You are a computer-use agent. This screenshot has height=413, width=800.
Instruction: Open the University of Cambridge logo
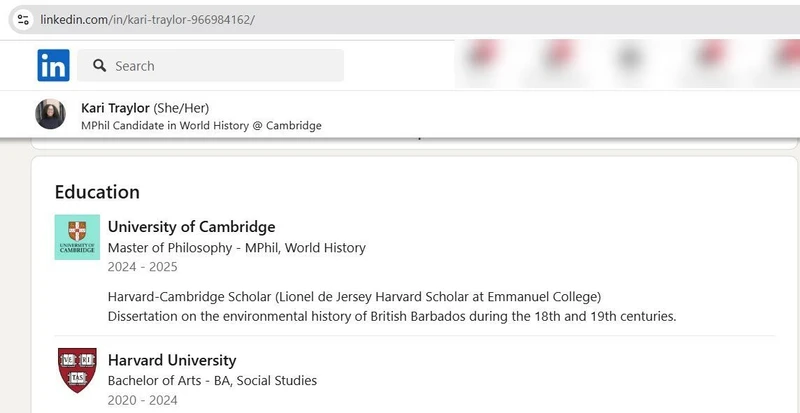[x=77, y=237]
